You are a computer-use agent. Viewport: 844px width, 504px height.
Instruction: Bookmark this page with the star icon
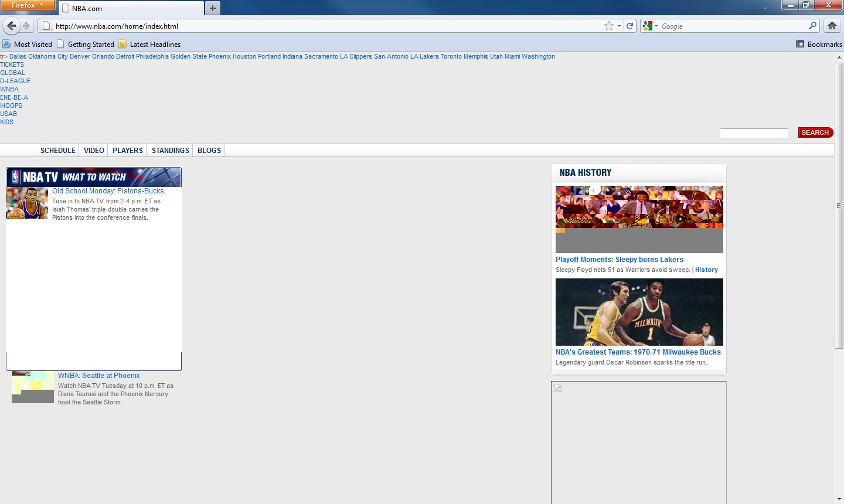609,26
